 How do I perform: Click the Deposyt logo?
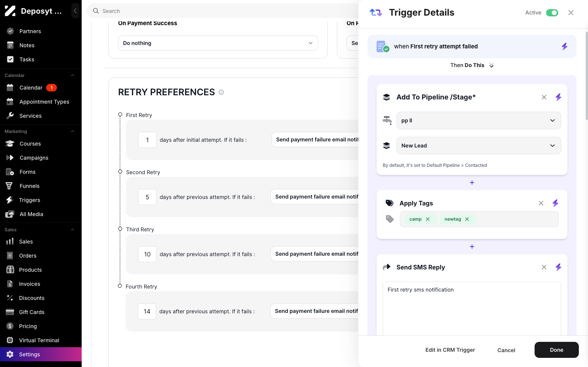pyautogui.click(x=10, y=11)
